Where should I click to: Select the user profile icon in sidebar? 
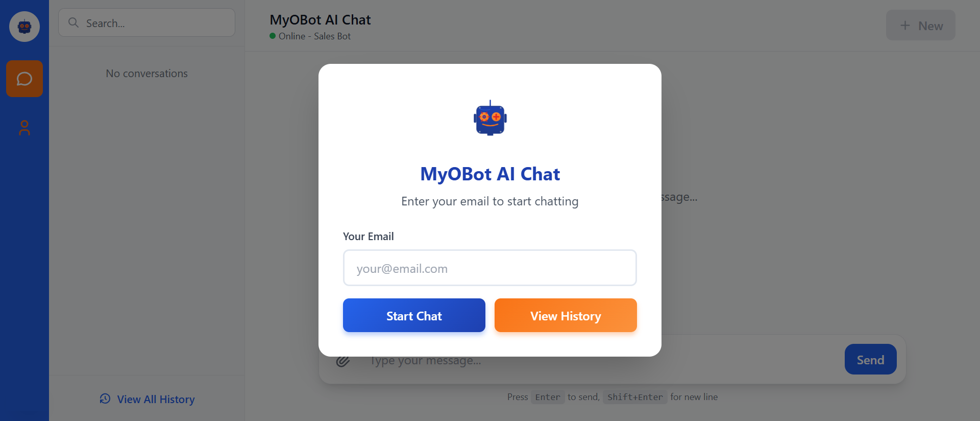point(24,128)
